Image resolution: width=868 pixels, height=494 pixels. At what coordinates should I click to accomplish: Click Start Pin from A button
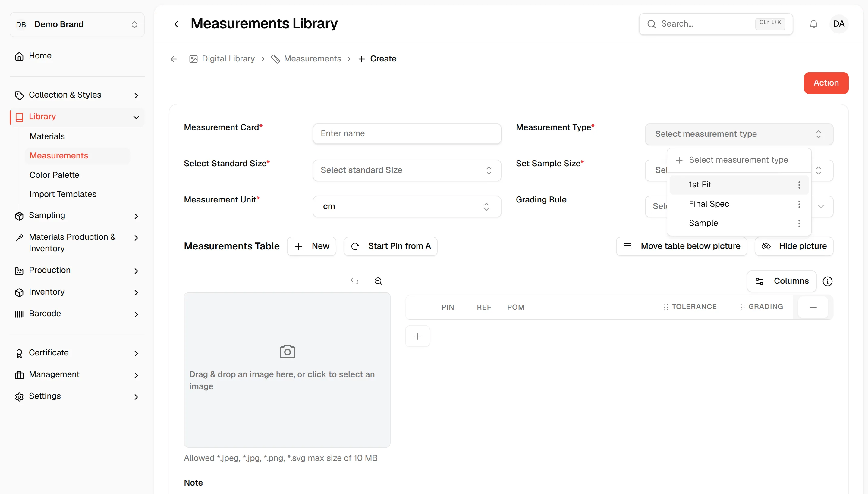pos(390,246)
